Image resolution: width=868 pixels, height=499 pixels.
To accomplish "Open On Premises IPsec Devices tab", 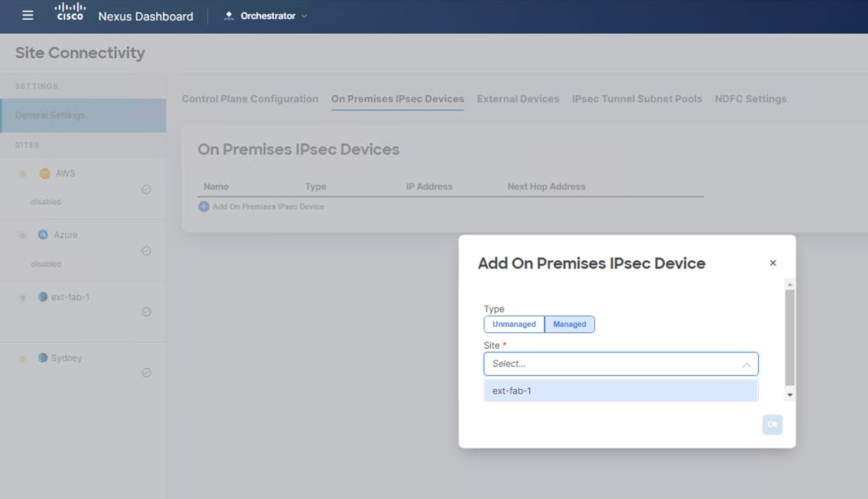I will pyautogui.click(x=398, y=99).
